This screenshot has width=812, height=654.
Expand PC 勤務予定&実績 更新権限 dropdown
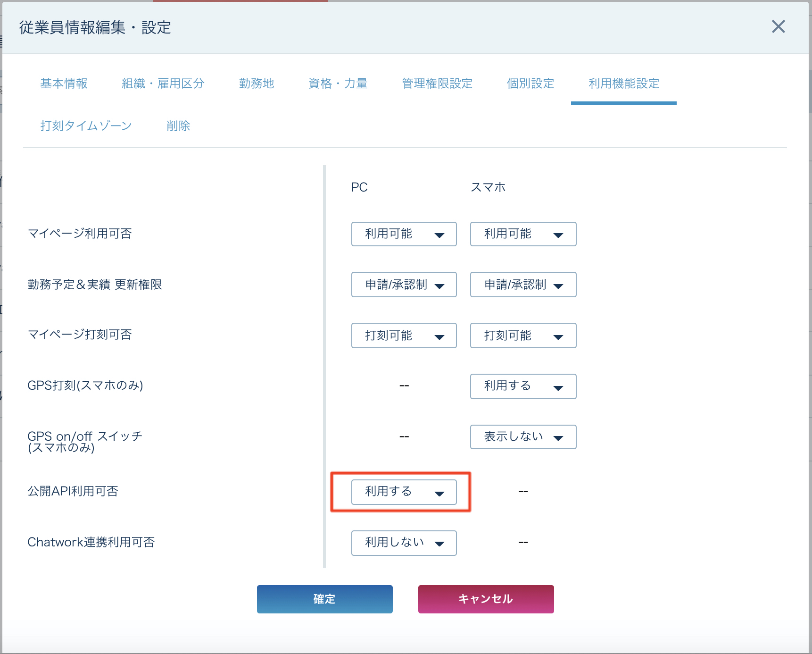click(404, 285)
